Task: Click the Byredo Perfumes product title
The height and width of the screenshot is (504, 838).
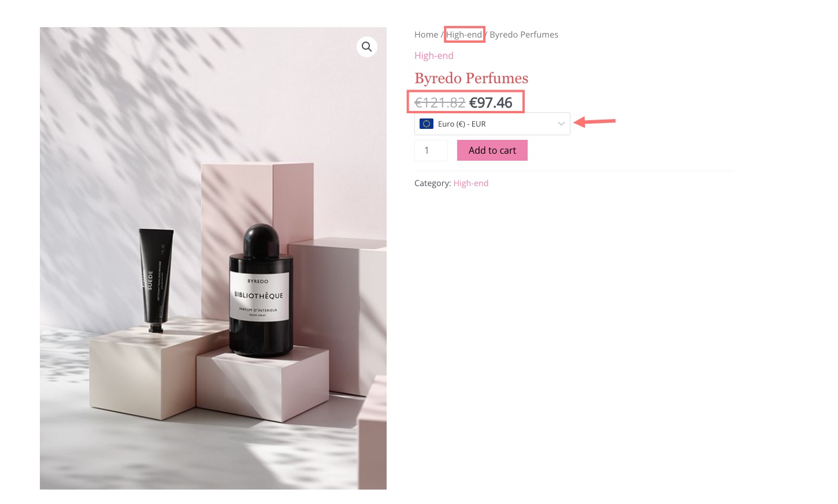Action: (x=472, y=78)
